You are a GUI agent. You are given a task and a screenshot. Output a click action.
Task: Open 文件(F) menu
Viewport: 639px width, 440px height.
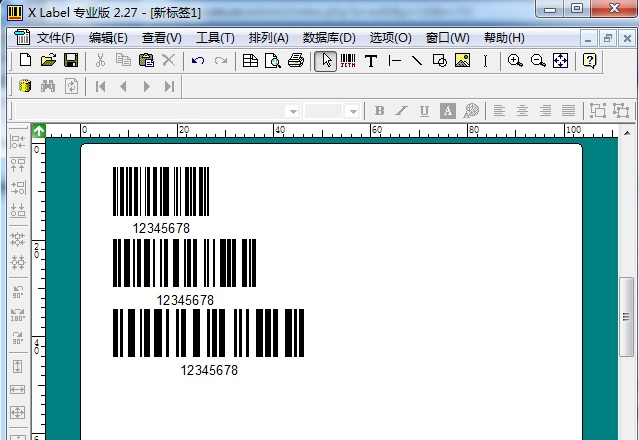(x=56, y=38)
